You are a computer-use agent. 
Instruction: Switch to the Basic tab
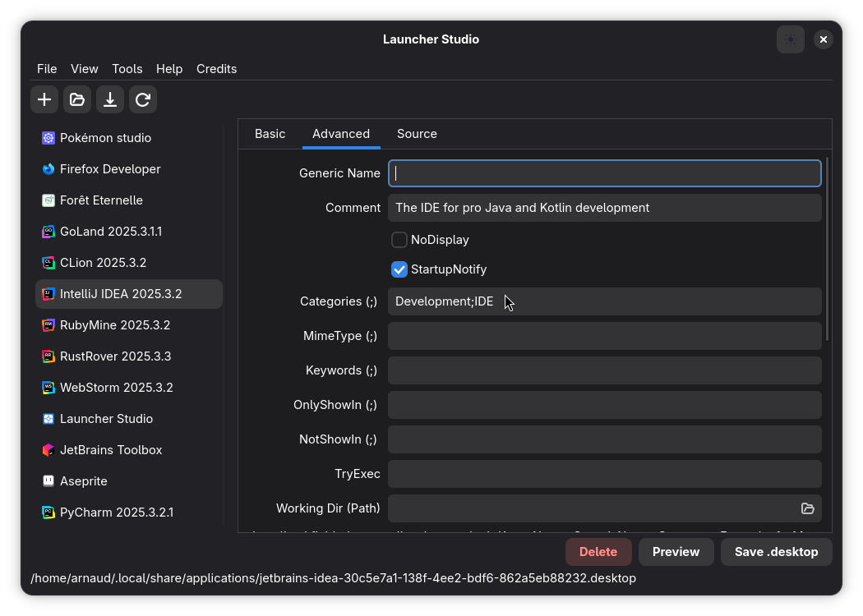point(270,134)
